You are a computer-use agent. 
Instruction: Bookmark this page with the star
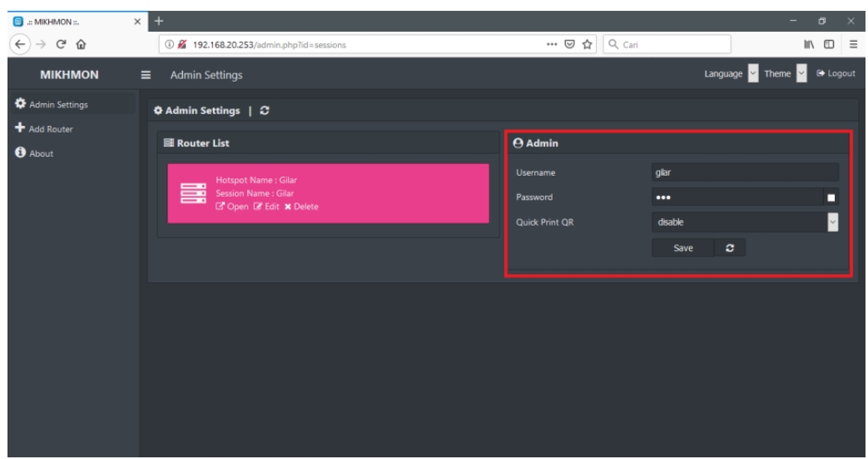(x=588, y=44)
